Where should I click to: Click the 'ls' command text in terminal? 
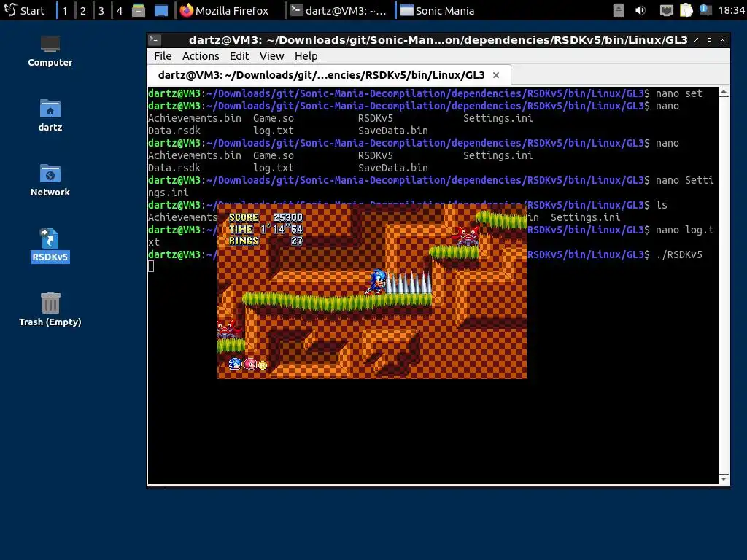(x=662, y=205)
